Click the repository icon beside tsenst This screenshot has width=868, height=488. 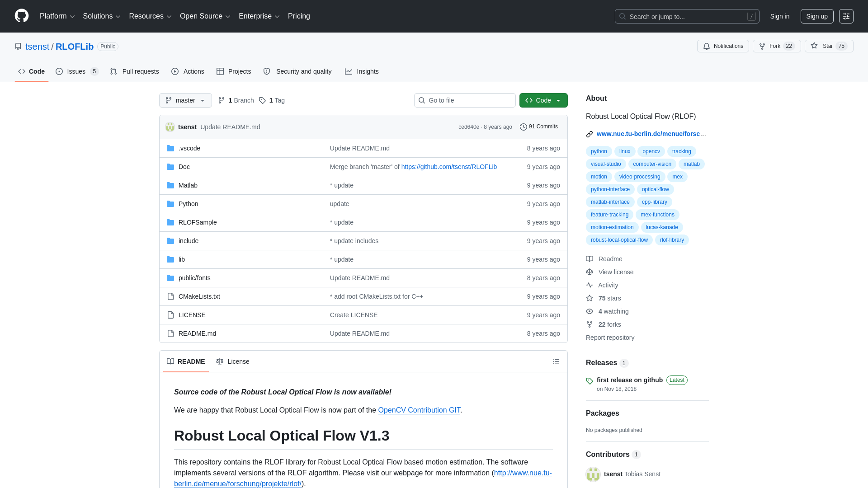click(18, 47)
